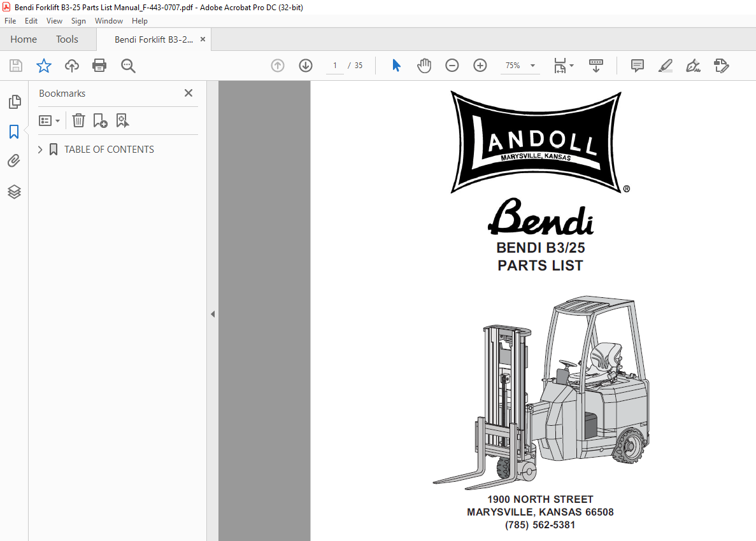Click MARYSVILLE, KANSAS 66508 text
The width and height of the screenshot is (756, 541).
(541, 512)
